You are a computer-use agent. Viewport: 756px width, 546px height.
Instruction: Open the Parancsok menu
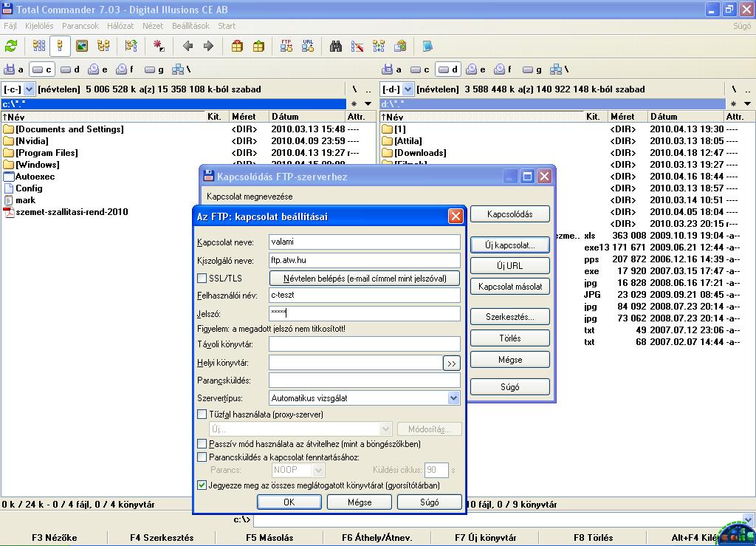coord(80,26)
